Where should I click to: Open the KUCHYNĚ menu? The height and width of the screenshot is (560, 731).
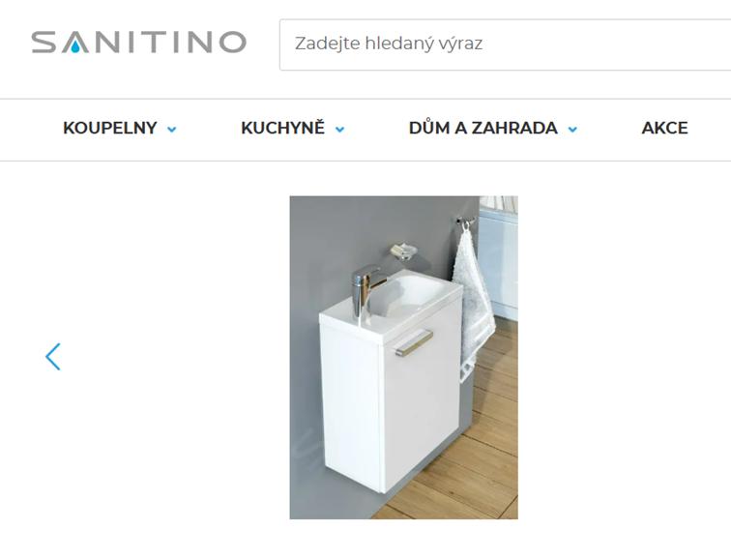tap(282, 129)
